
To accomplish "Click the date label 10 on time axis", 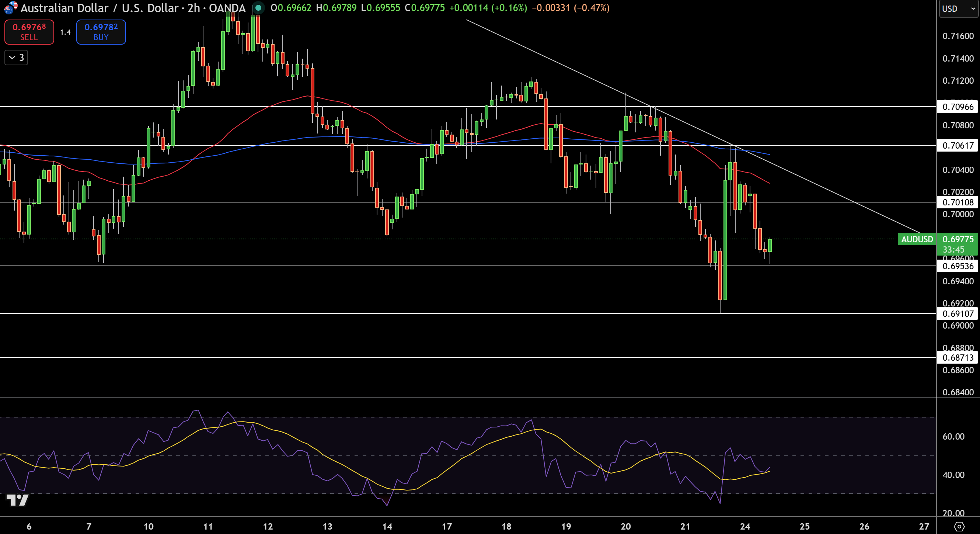I will (x=149, y=526).
